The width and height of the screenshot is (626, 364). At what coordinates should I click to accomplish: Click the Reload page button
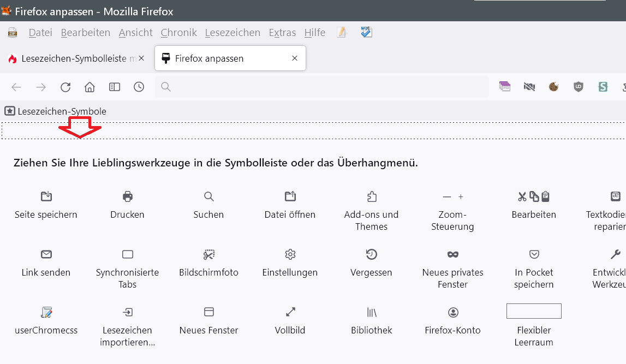click(x=65, y=87)
